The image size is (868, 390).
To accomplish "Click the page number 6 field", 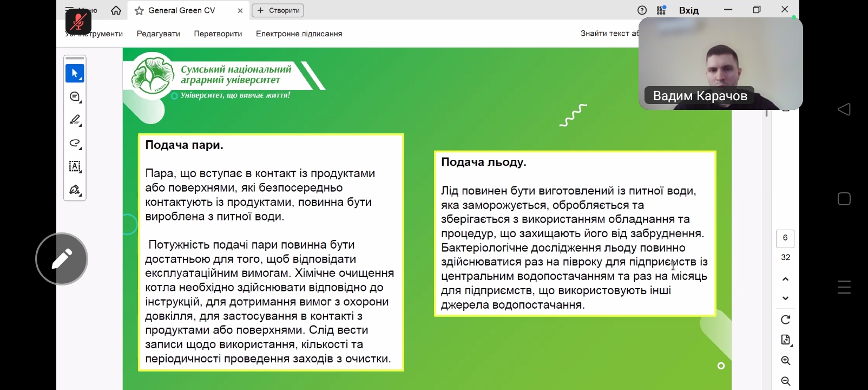I will tap(785, 238).
